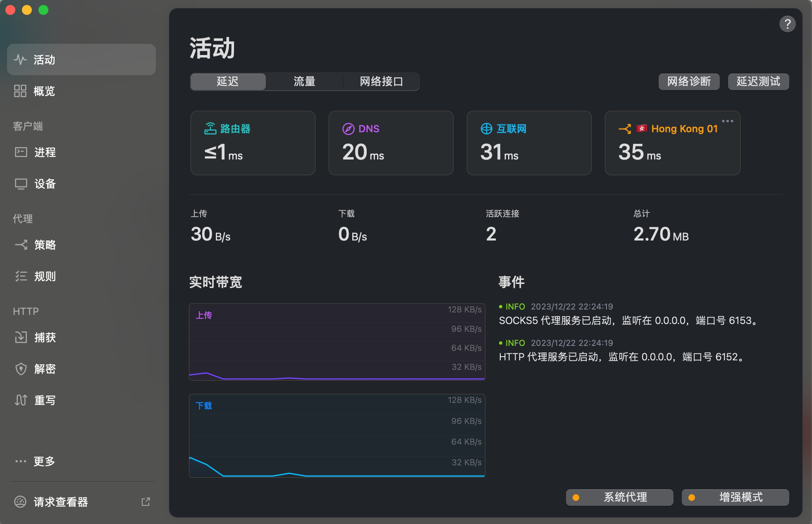Open external window icon beside 请求查看器

146,502
